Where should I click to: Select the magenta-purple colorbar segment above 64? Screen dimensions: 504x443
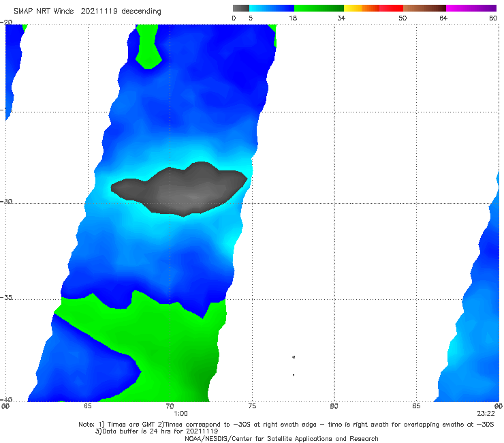point(471,8)
